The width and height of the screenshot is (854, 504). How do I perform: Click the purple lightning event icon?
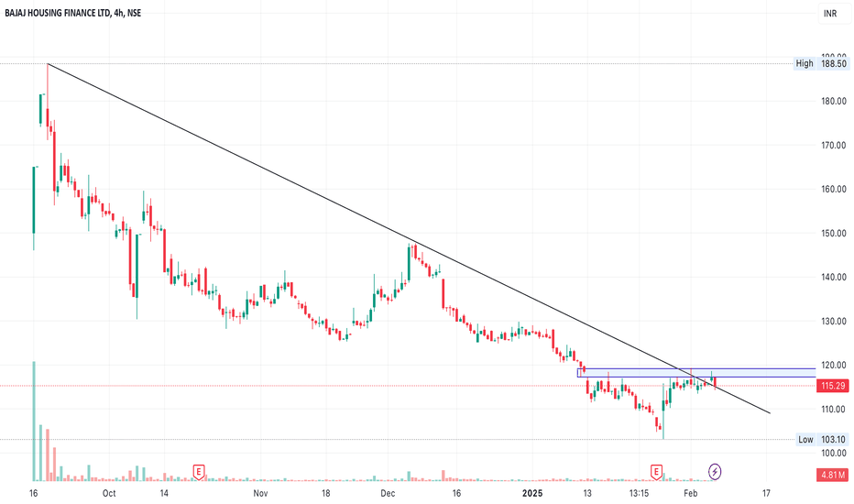tap(715, 471)
